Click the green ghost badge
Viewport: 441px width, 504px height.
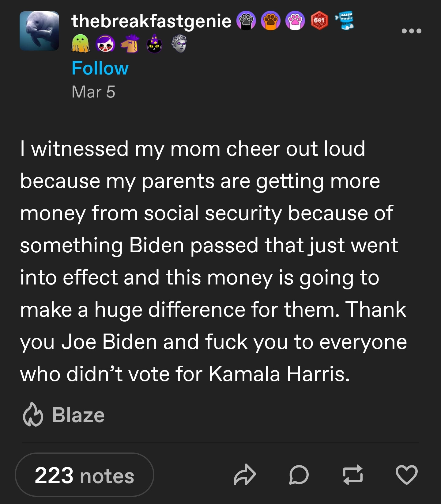[x=81, y=44]
